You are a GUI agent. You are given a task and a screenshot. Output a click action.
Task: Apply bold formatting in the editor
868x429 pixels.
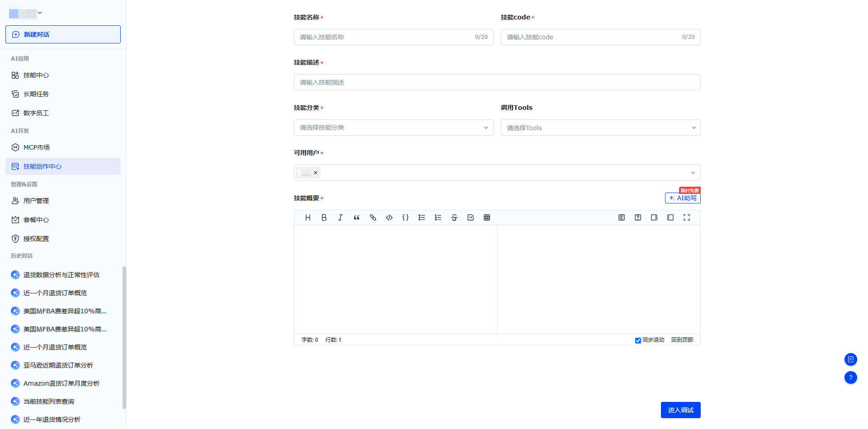(324, 217)
